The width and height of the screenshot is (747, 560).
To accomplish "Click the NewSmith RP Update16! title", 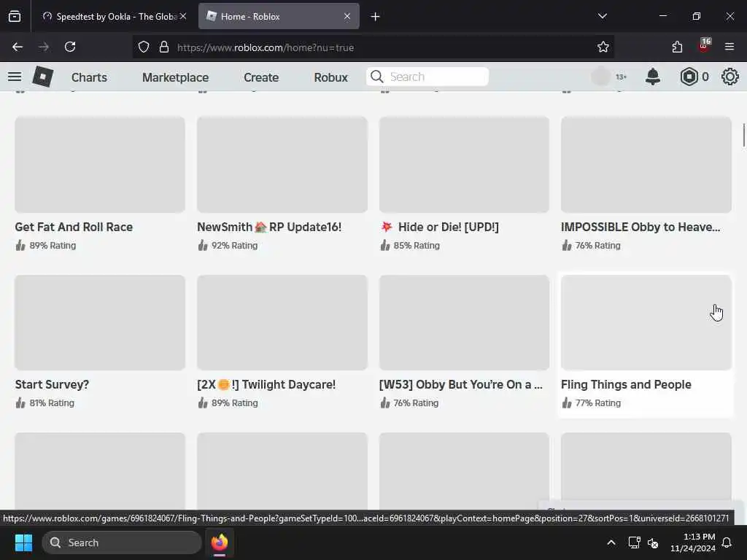I will pyautogui.click(x=269, y=227).
